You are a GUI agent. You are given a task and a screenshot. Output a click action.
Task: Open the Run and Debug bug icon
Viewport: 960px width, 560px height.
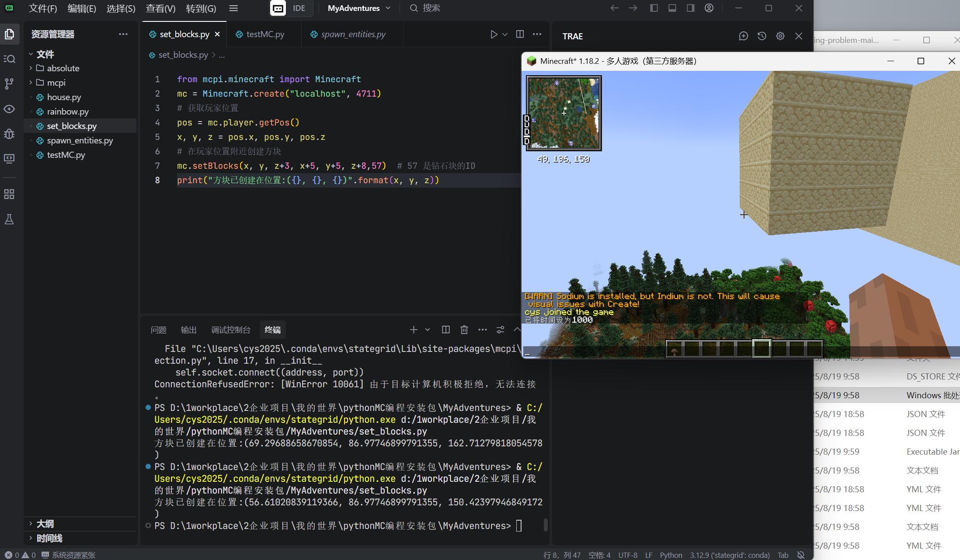click(x=9, y=134)
